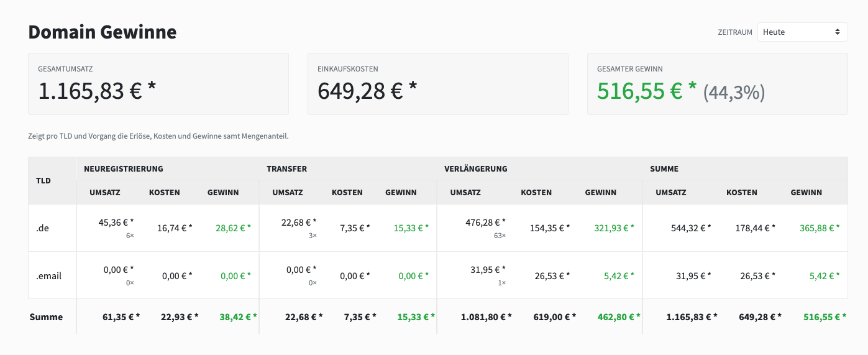This screenshot has height=355, width=868.
Task: Click the SUMME group header
Action: coord(664,168)
